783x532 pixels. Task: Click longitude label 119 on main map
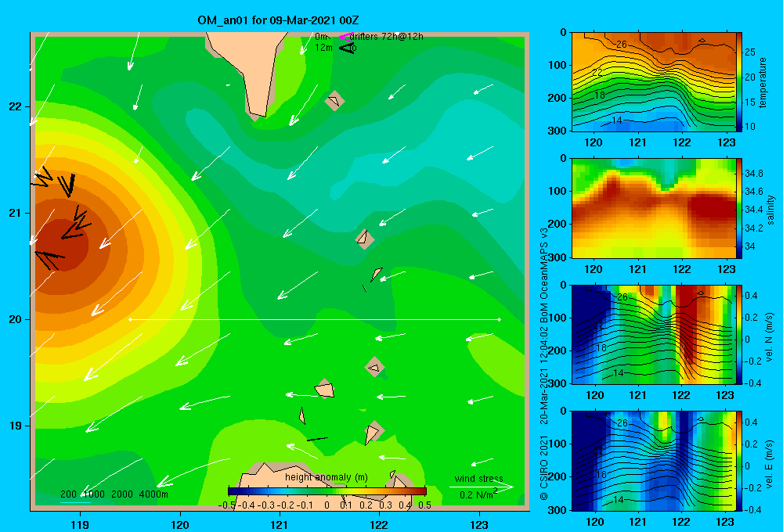[x=81, y=524]
